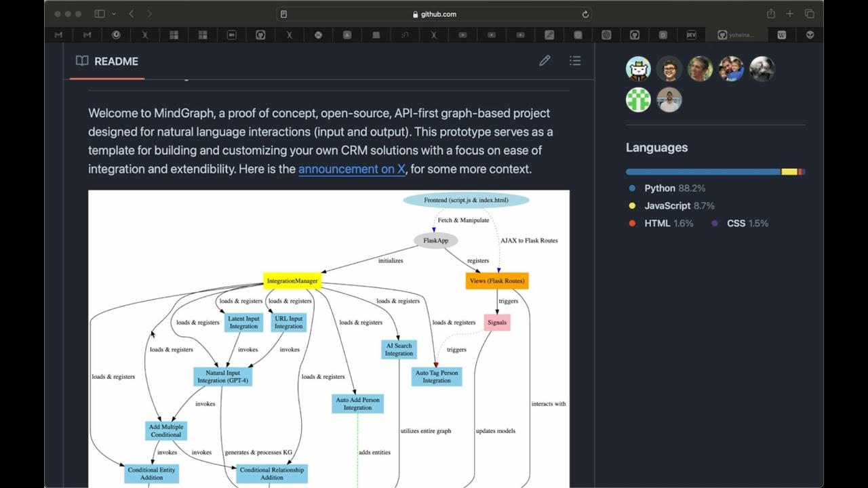868x488 pixels.
Task: Click the book icon beside README
Action: [81, 60]
